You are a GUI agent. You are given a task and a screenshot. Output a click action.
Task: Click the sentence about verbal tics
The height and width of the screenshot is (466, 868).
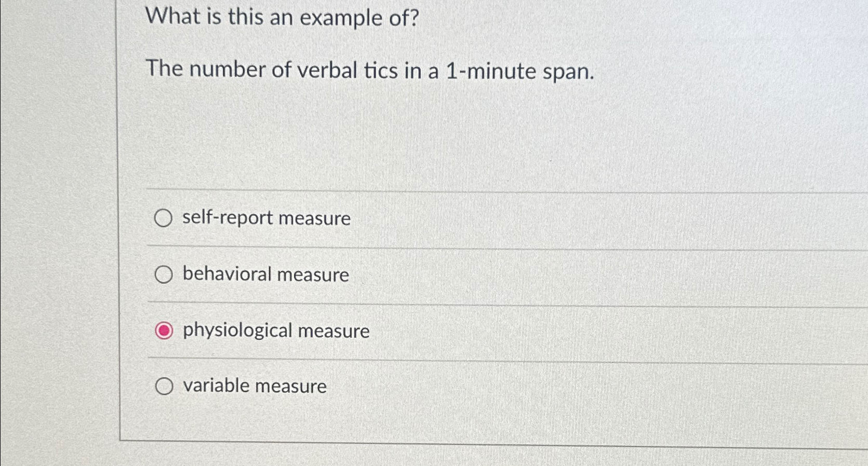[x=370, y=70]
